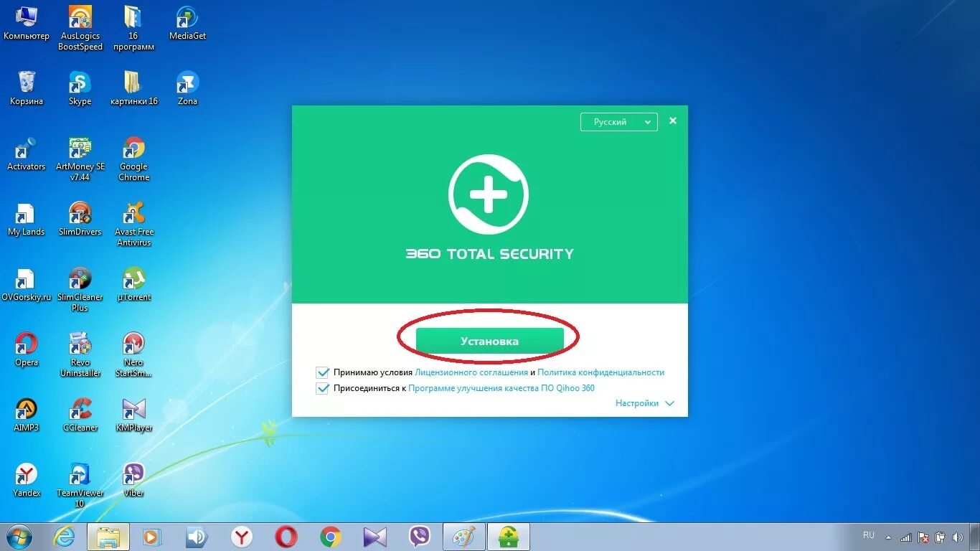Select the Avast Free Antivirus icon
This screenshot has height=551, width=980.
pos(133,225)
